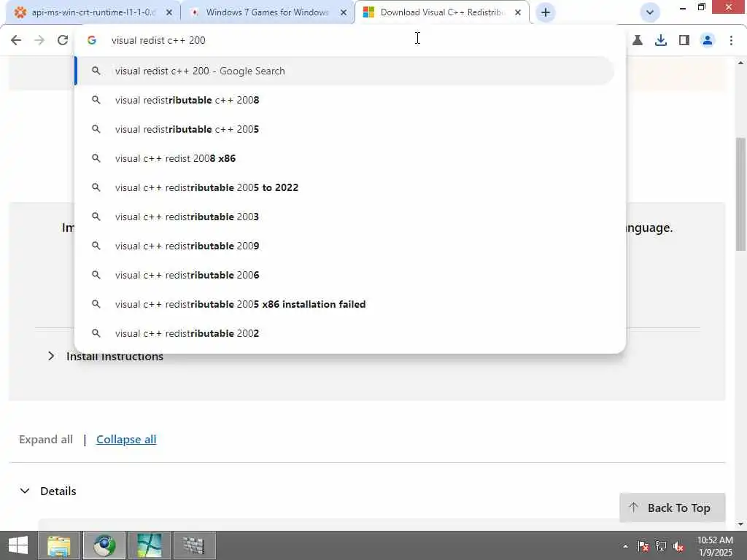Open the firewall brick taskbar icon

click(x=194, y=545)
